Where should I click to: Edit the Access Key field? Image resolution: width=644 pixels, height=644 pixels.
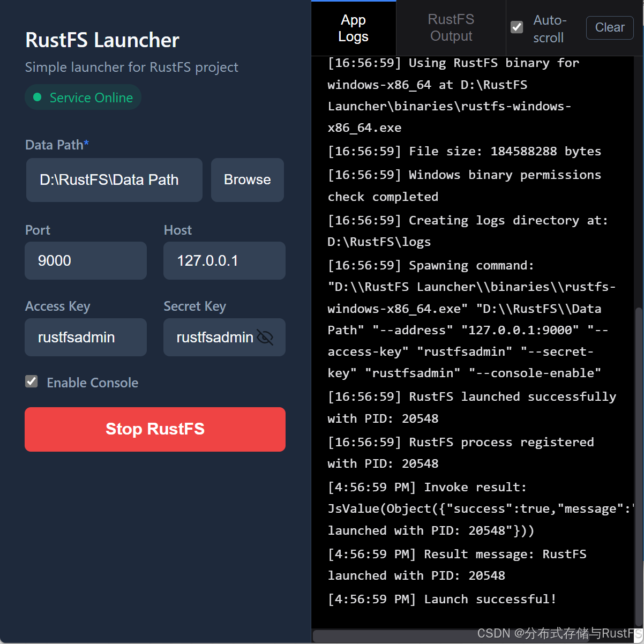click(86, 338)
